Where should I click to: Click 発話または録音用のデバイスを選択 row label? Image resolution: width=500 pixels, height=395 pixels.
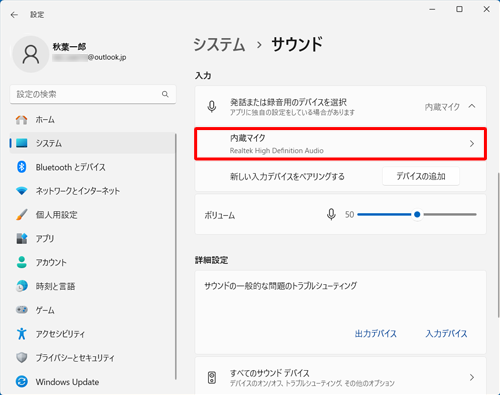288,102
